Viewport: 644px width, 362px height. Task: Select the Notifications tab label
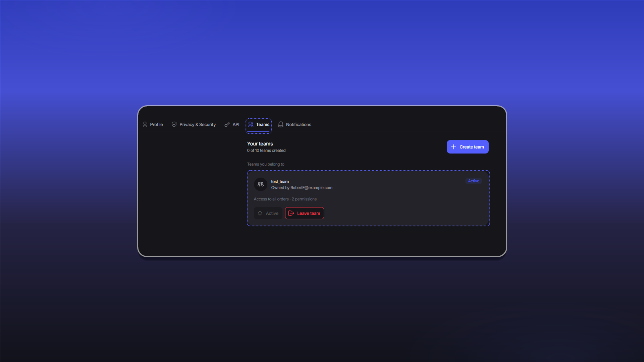299,124
